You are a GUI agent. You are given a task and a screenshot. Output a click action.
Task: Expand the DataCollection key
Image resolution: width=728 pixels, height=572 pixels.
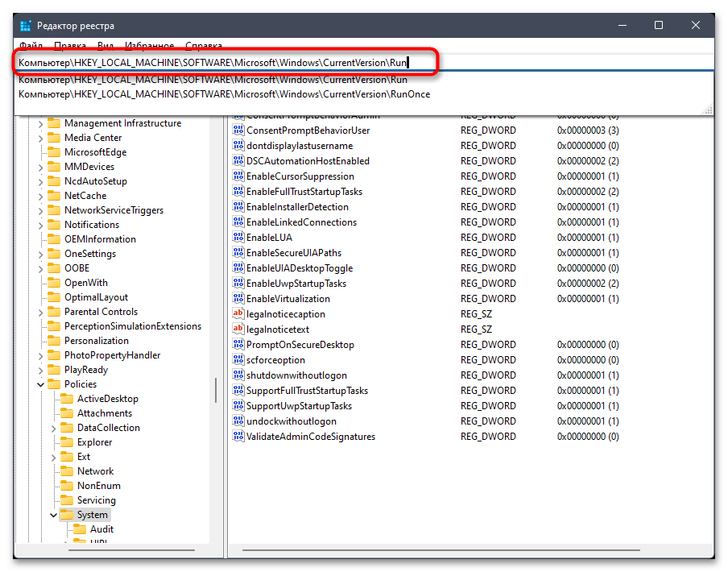[x=53, y=429]
